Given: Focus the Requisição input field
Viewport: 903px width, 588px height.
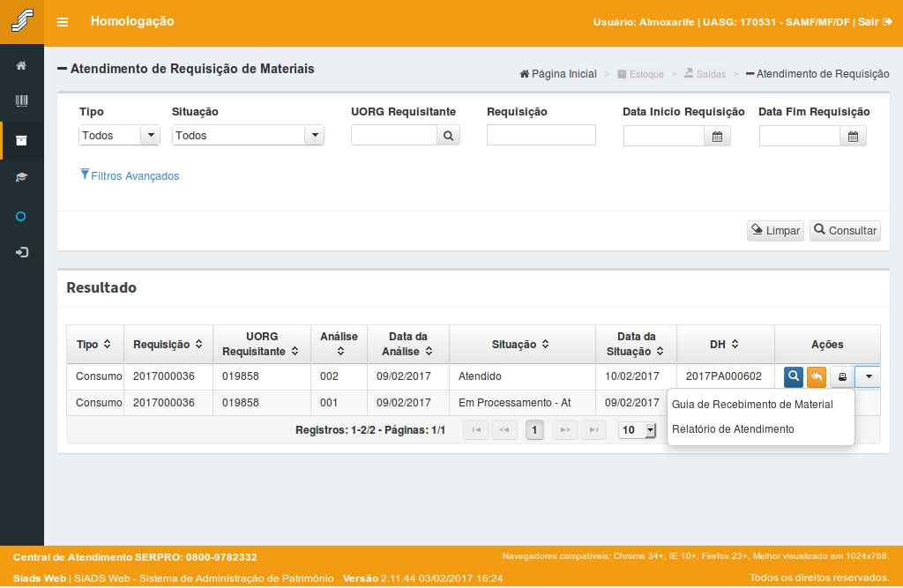Looking at the screenshot, I should point(541,136).
